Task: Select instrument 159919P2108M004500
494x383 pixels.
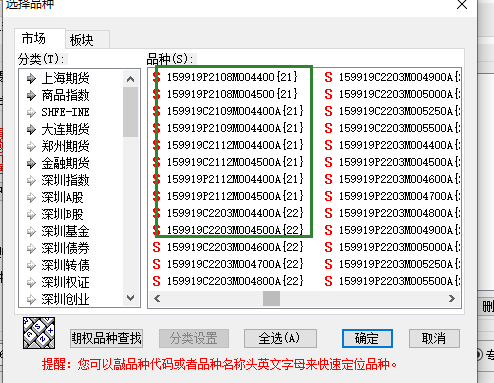Action: point(232,94)
